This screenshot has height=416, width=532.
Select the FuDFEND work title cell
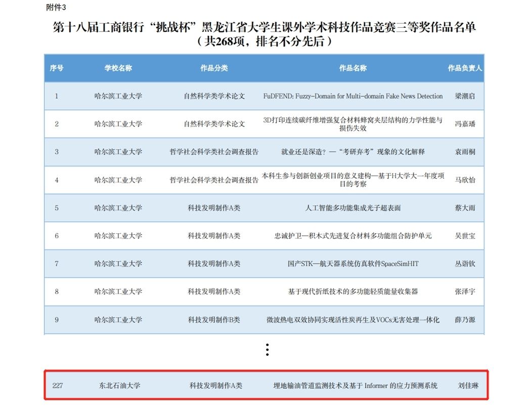[353, 96]
